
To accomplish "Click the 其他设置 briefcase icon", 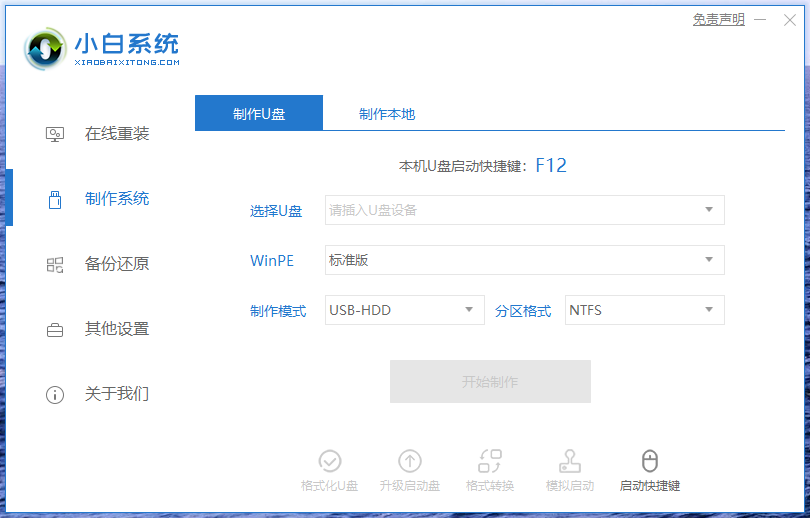I will [x=55, y=329].
